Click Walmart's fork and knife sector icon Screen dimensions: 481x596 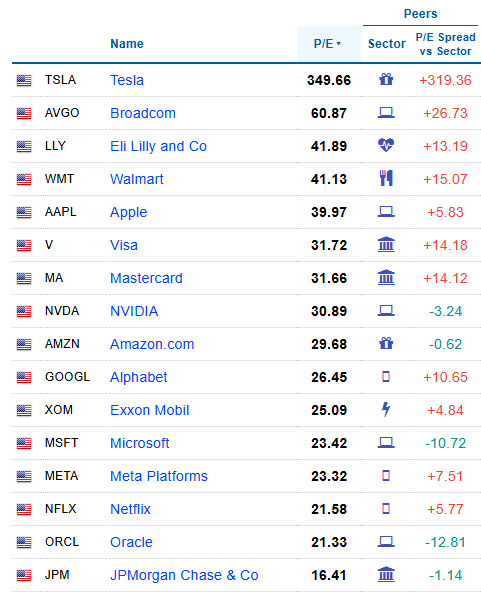(x=386, y=178)
